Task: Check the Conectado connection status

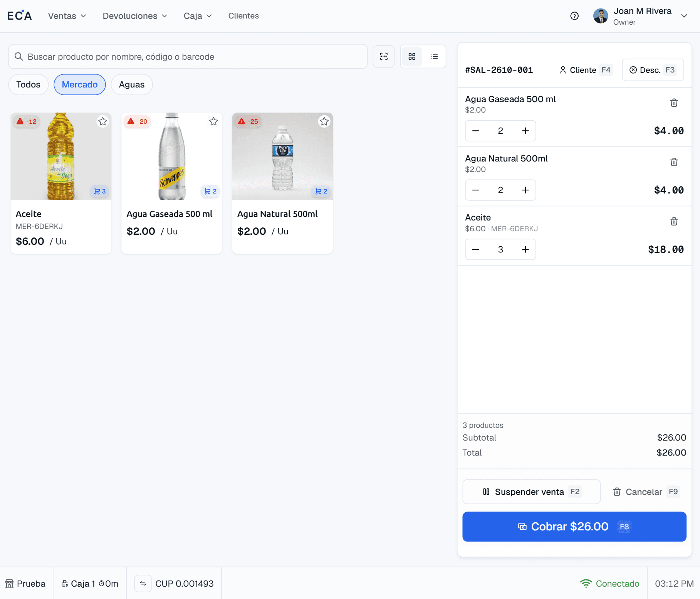Action: click(610, 584)
